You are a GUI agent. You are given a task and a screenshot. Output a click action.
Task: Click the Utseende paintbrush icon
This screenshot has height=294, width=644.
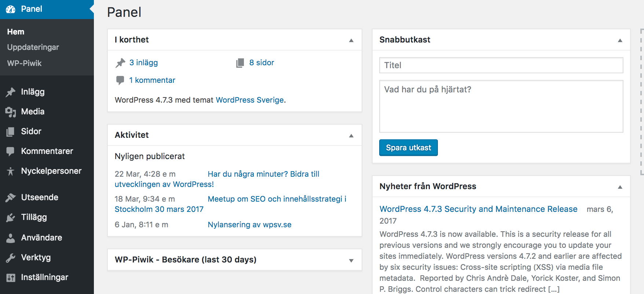point(11,198)
